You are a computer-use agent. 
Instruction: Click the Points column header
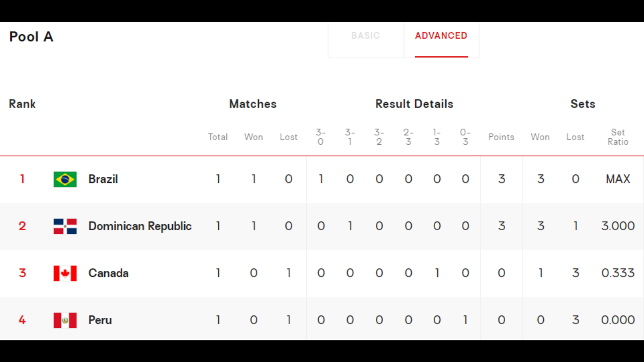tap(501, 137)
